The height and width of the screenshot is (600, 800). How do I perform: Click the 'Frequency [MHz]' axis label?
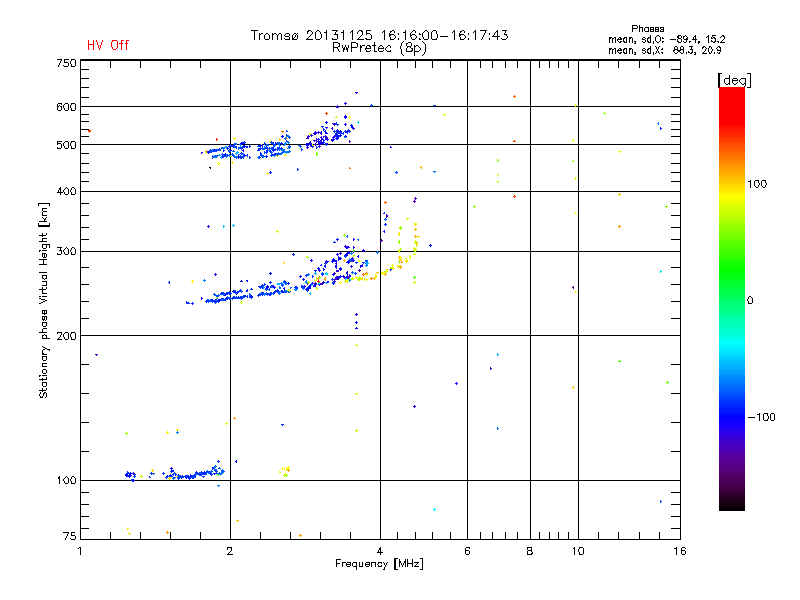[379, 564]
